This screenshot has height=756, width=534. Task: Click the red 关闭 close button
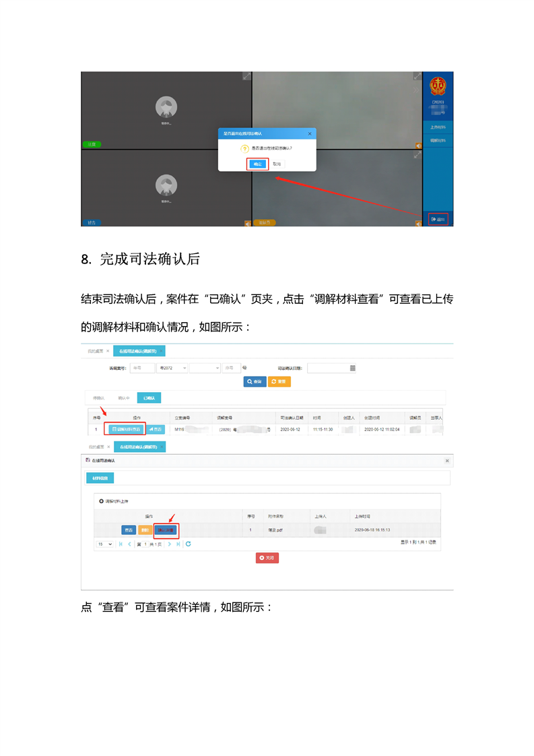click(x=267, y=558)
